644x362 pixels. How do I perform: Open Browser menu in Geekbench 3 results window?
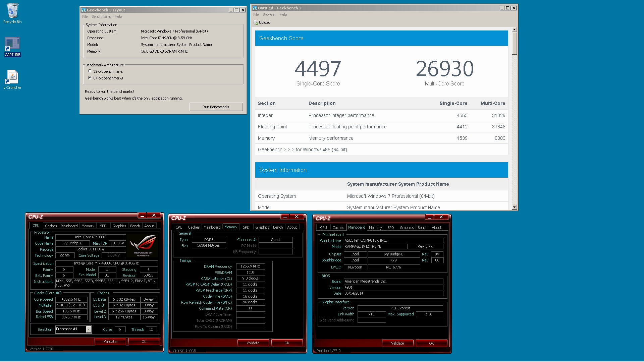[x=269, y=14]
